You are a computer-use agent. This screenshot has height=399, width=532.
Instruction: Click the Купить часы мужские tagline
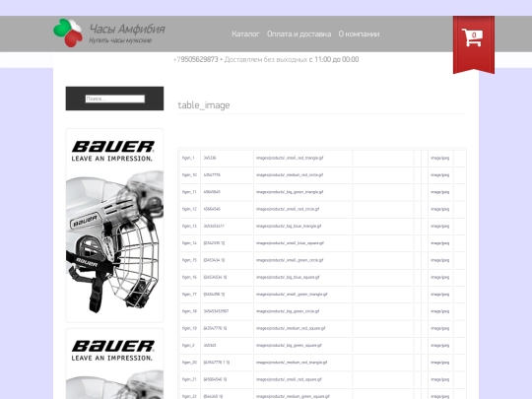coord(120,40)
